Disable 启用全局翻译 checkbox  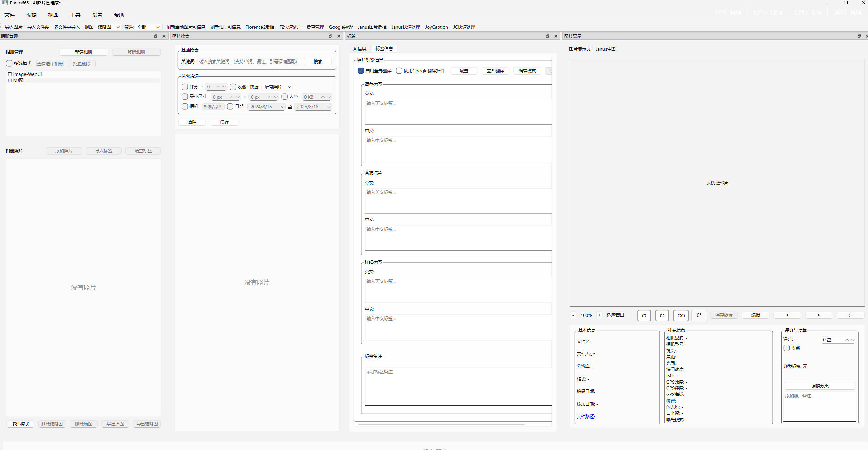(x=361, y=71)
